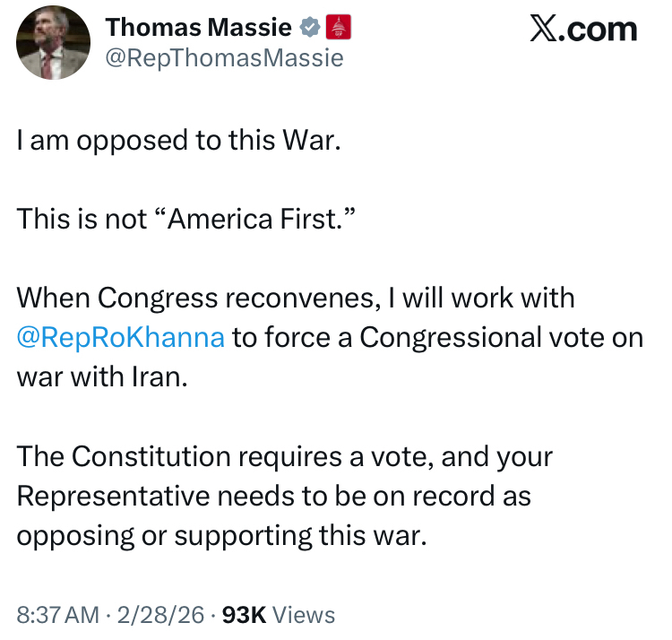
Task: Click the "The Constitution requires a vote" line
Action: [x=284, y=455]
